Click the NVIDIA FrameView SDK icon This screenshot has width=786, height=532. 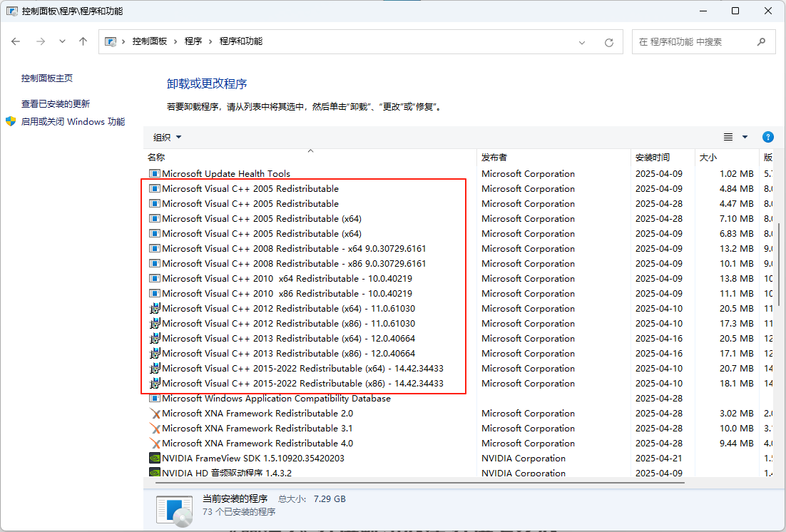(x=154, y=458)
